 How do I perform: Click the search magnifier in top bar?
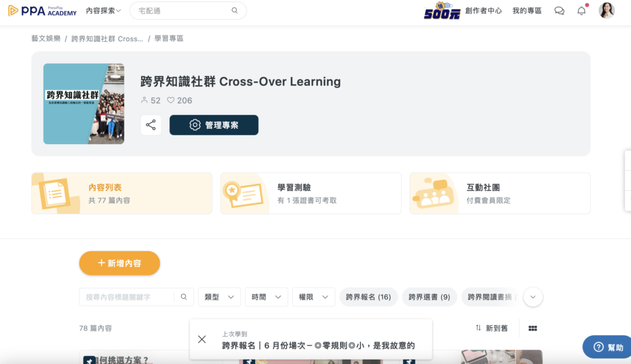coord(235,11)
